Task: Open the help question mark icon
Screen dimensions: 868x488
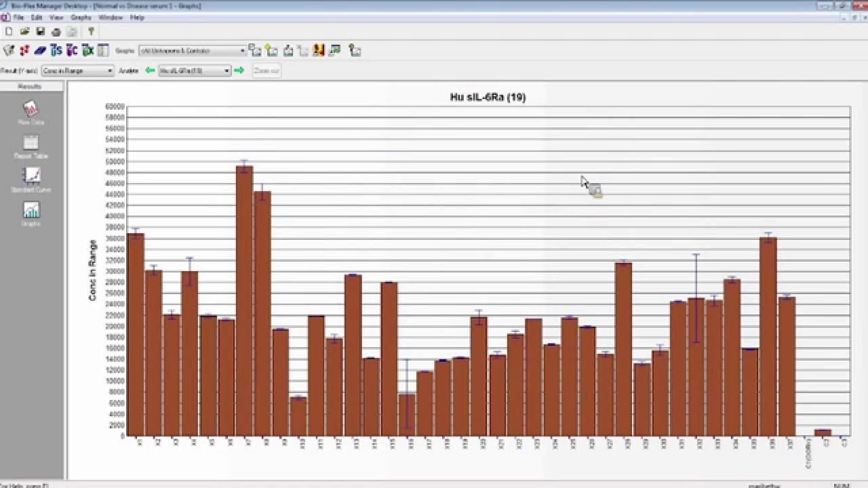Action: [x=91, y=32]
